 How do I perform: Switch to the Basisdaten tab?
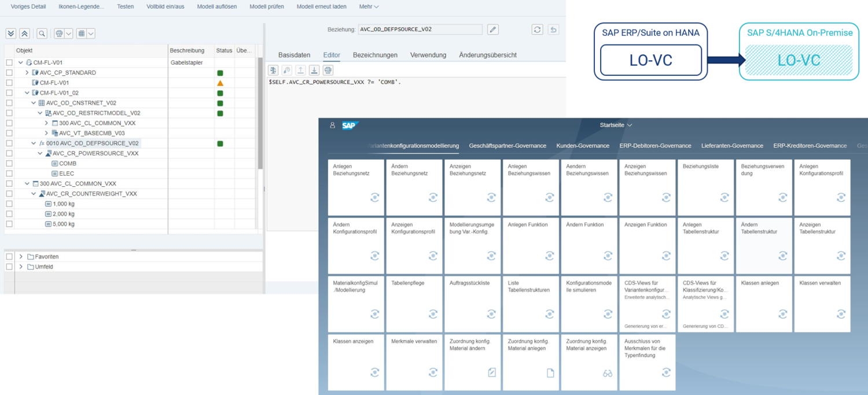pyautogui.click(x=295, y=55)
